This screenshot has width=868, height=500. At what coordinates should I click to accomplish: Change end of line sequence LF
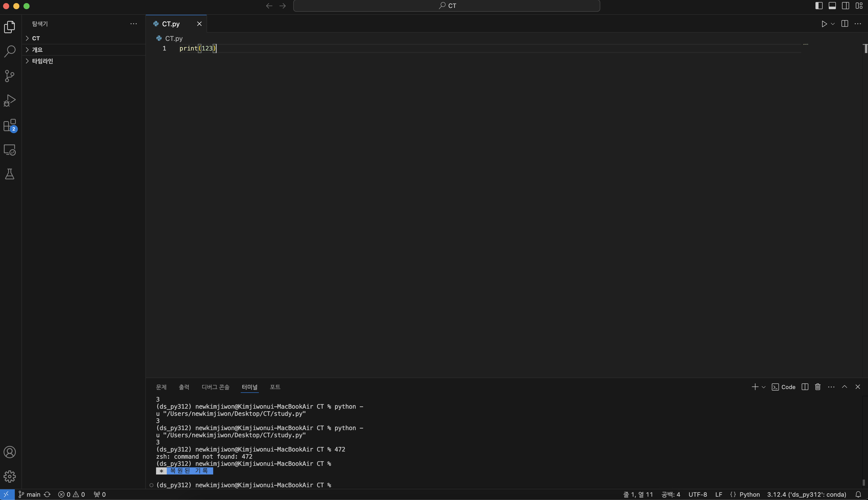tap(719, 494)
